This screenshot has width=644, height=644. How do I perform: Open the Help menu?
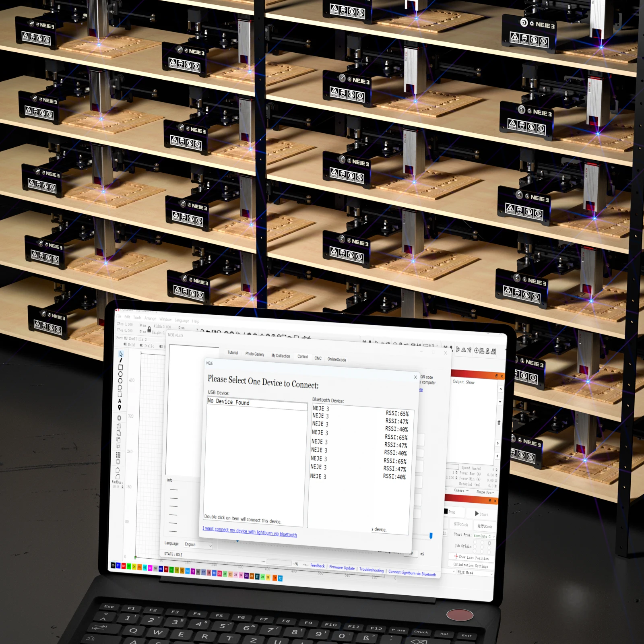coord(196,321)
